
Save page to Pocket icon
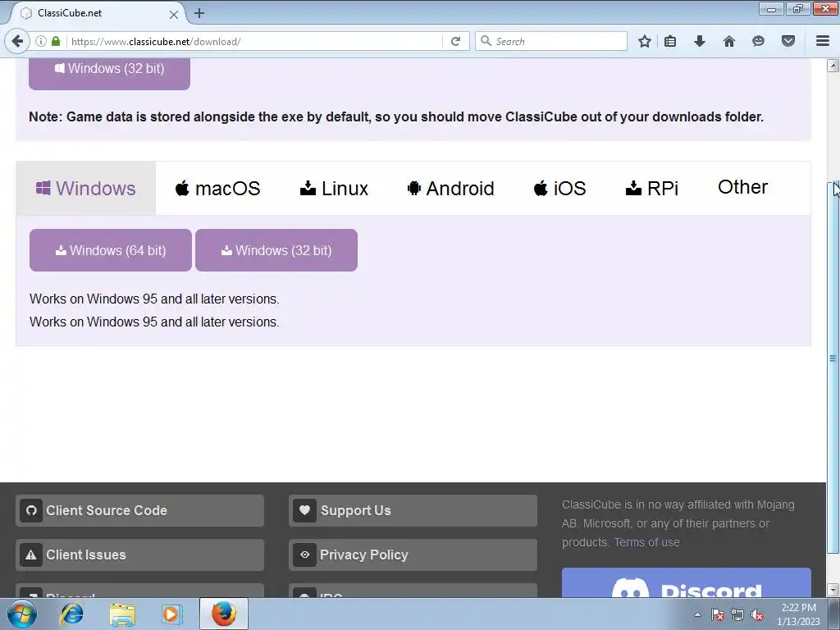click(788, 41)
